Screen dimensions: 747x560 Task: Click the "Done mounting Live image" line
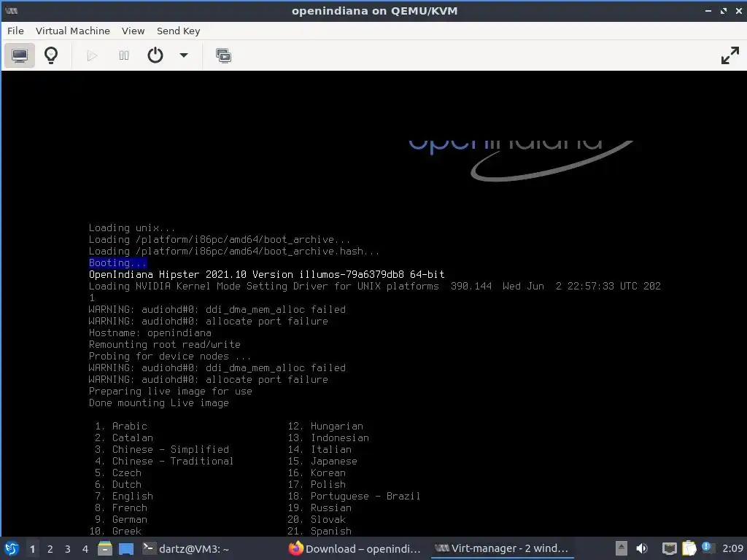158,402
